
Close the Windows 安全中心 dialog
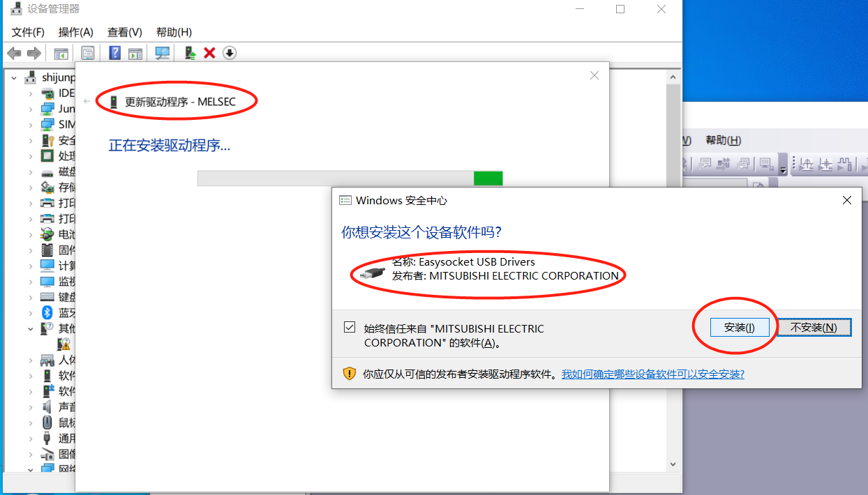pyautogui.click(x=847, y=200)
